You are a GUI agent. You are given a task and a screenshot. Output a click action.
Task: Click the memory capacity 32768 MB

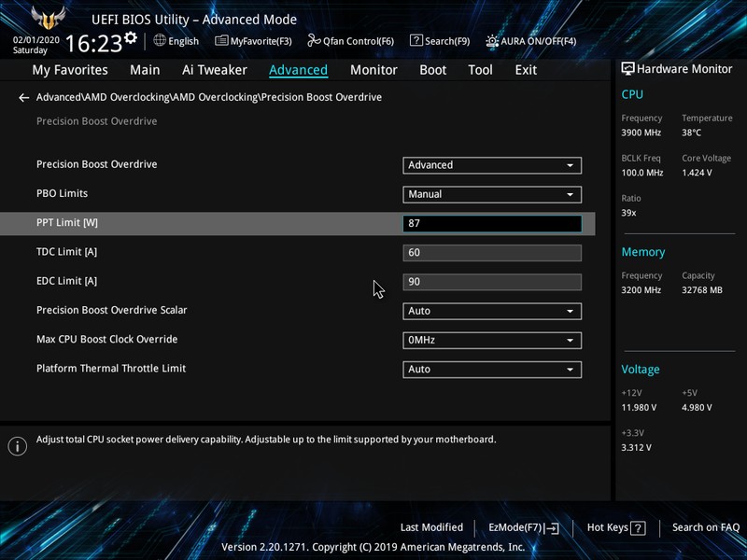click(702, 289)
